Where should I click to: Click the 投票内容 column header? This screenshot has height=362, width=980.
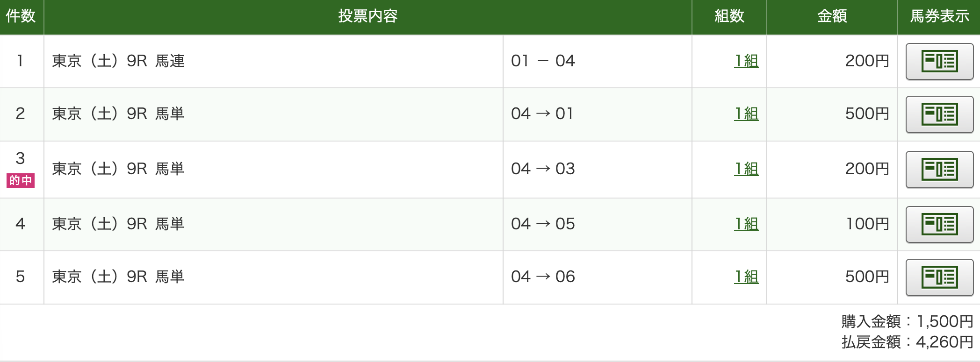coord(367,16)
